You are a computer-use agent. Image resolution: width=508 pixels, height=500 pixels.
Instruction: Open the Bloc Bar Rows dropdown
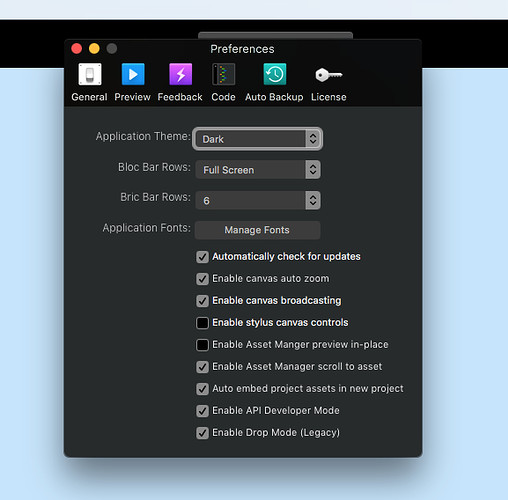258,170
